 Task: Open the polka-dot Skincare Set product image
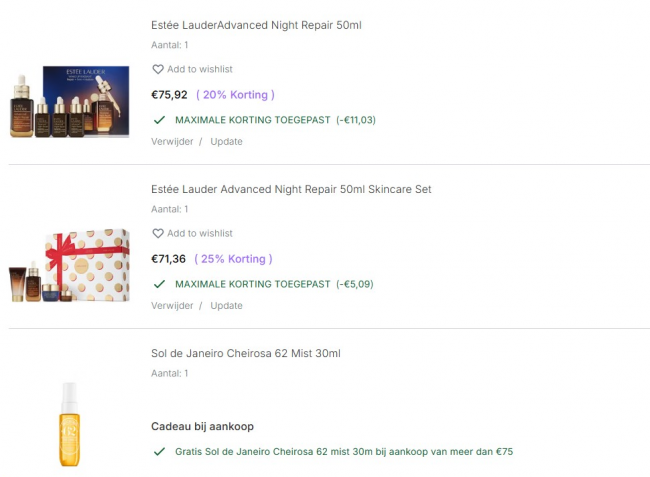[70, 265]
